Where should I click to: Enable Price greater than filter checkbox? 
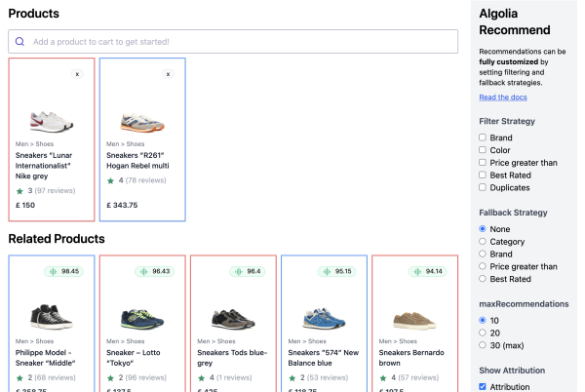(483, 162)
